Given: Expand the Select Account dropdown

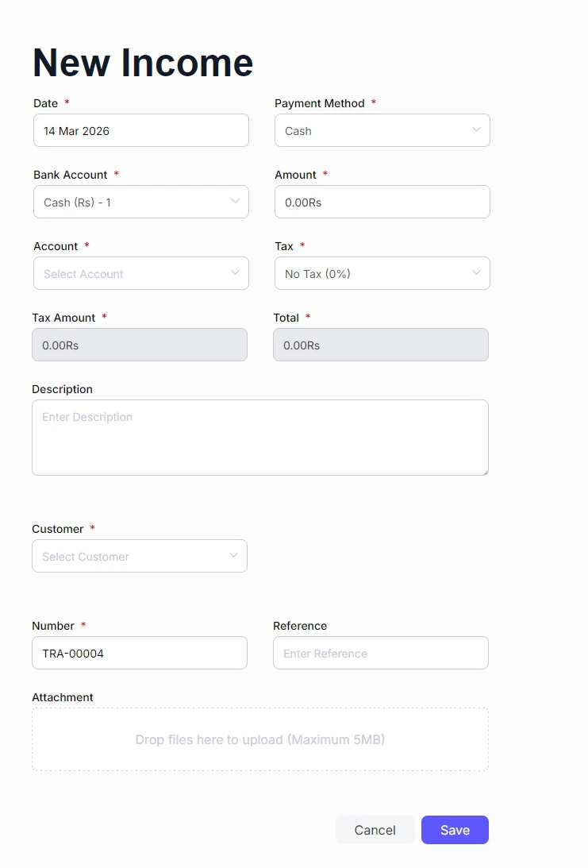Looking at the screenshot, I should [x=140, y=273].
